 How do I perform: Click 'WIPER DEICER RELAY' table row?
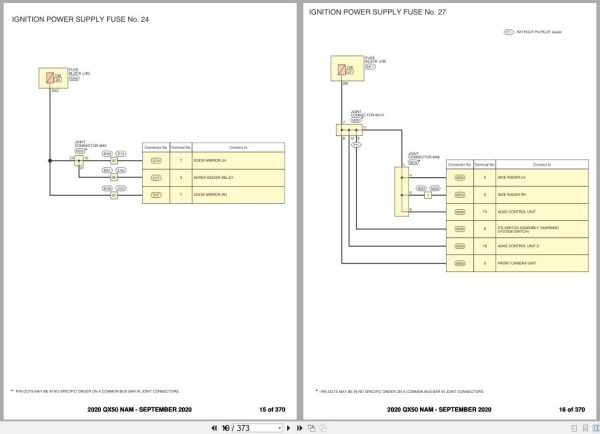pyautogui.click(x=214, y=178)
